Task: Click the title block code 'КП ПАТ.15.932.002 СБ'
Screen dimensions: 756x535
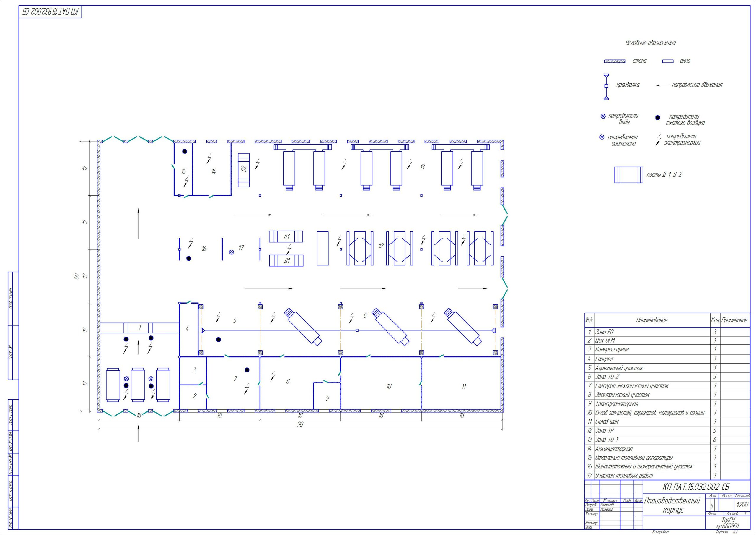Action: [696, 487]
